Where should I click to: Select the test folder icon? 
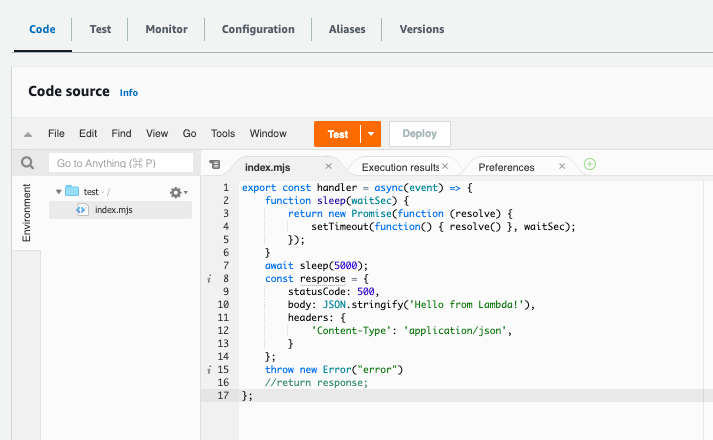coord(72,191)
